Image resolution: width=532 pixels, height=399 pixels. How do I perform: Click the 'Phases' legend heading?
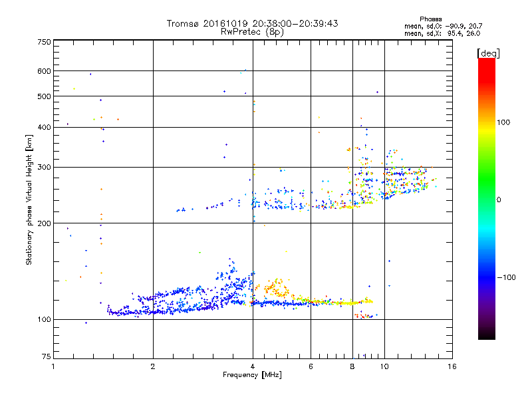[430, 19]
